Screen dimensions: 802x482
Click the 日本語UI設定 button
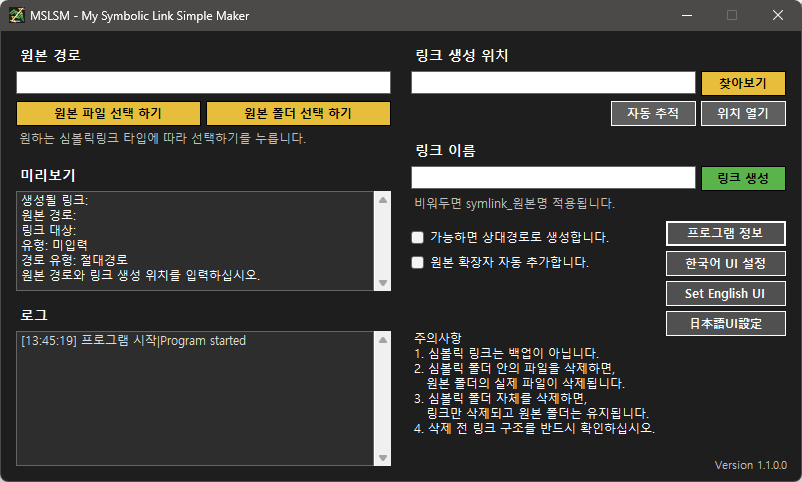[725, 323]
